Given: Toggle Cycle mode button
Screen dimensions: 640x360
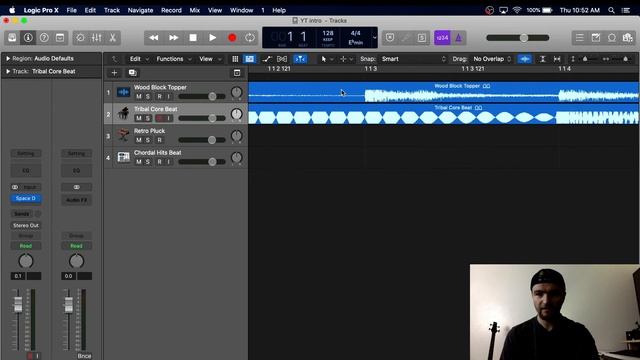Looking at the screenshot, I should point(250,38).
